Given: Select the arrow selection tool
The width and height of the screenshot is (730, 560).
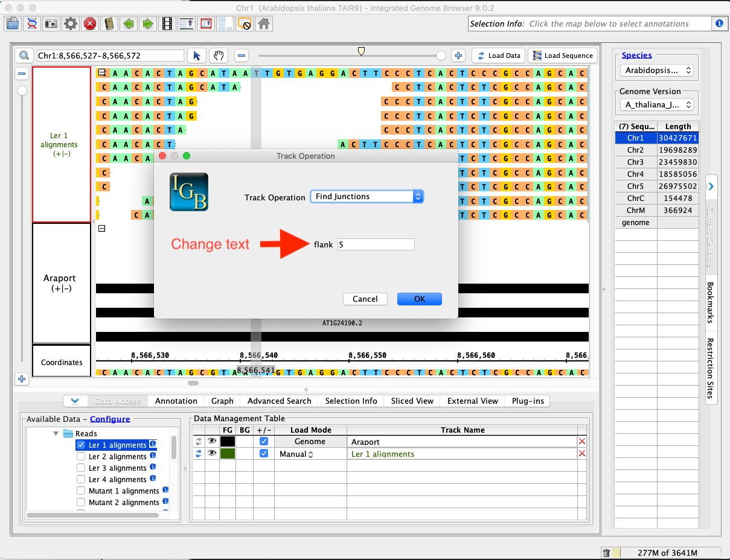Looking at the screenshot, I should point(197,56).
